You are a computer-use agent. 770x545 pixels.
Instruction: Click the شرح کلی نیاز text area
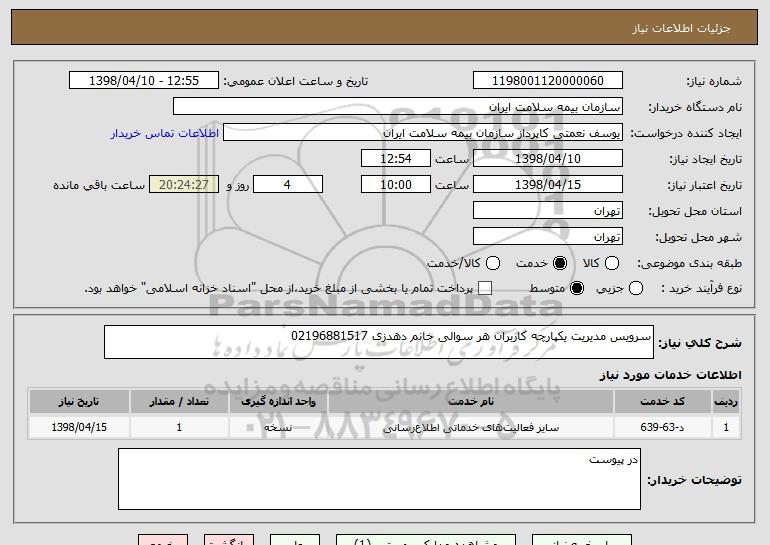coord(379,342)
